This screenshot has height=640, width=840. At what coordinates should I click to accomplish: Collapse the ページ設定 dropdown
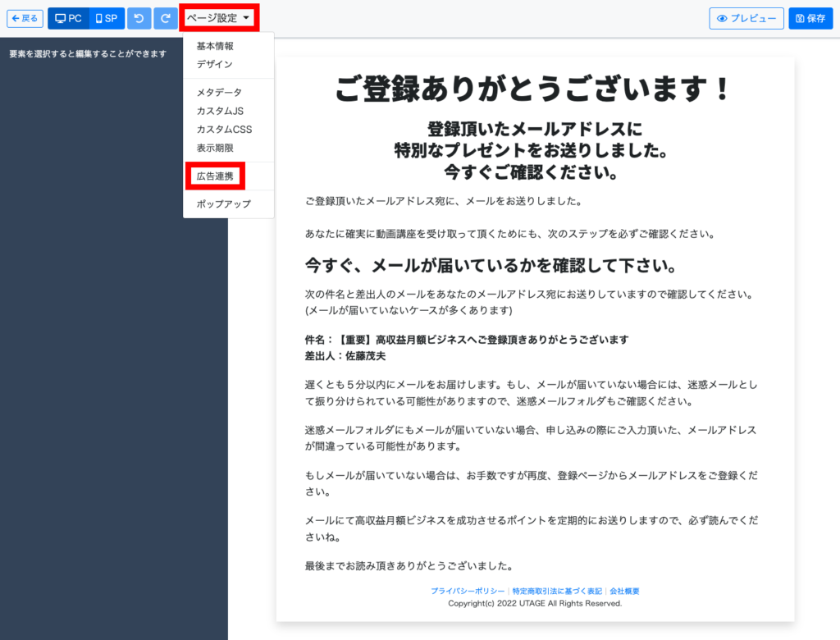point(219,17)
